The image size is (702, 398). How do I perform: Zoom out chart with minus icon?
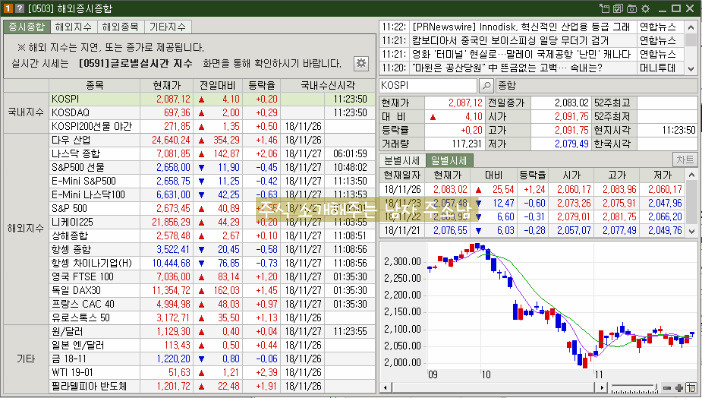pyautogui.click(x=667, y=388)
